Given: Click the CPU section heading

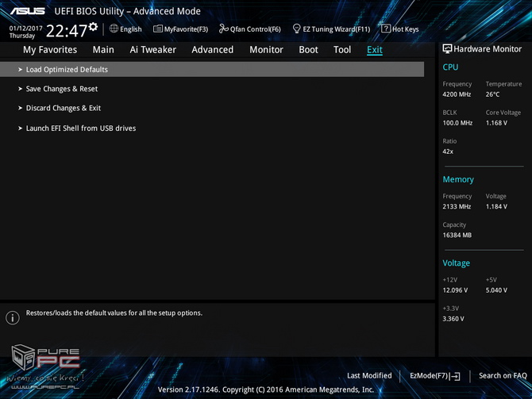Looking at the screenshot, I should 450,67.
